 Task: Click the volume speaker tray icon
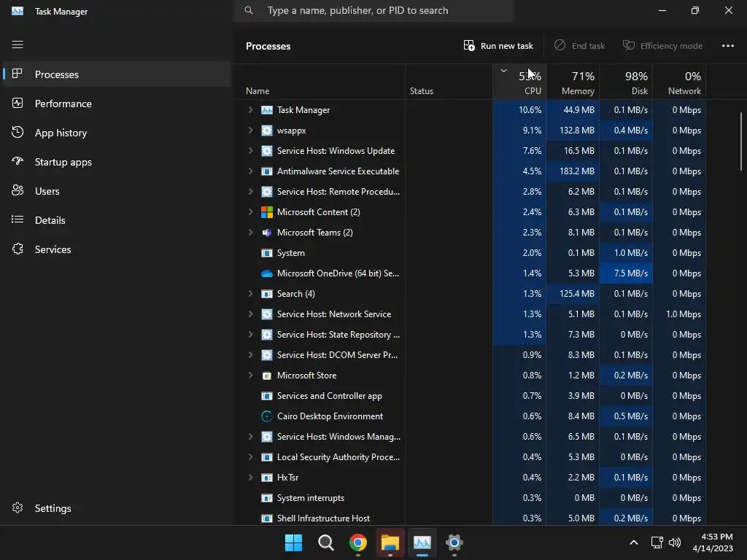tap(674, 542)
